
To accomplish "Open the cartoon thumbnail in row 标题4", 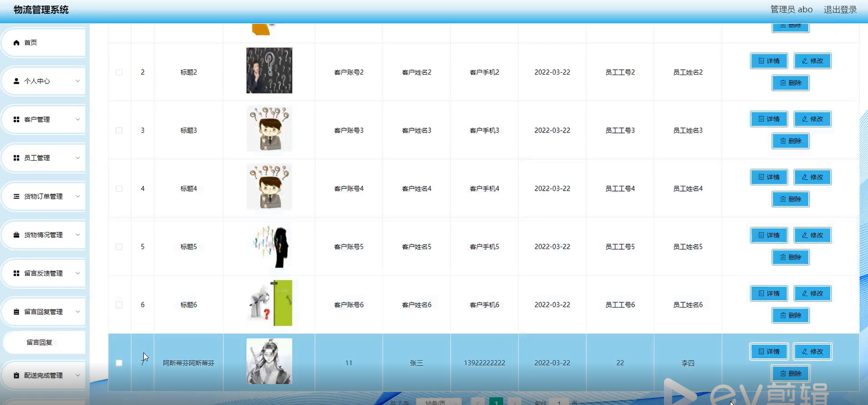I will click(269, 187).
